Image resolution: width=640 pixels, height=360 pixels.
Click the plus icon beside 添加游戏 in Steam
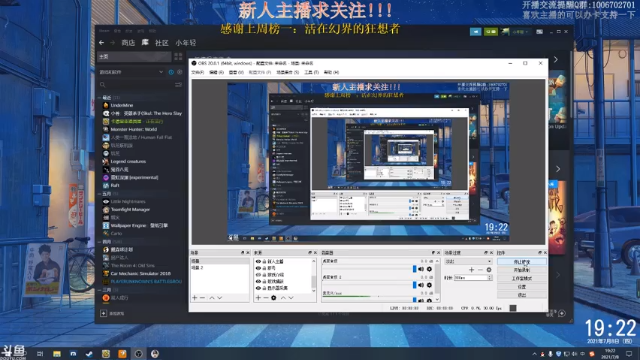point(103,313)
